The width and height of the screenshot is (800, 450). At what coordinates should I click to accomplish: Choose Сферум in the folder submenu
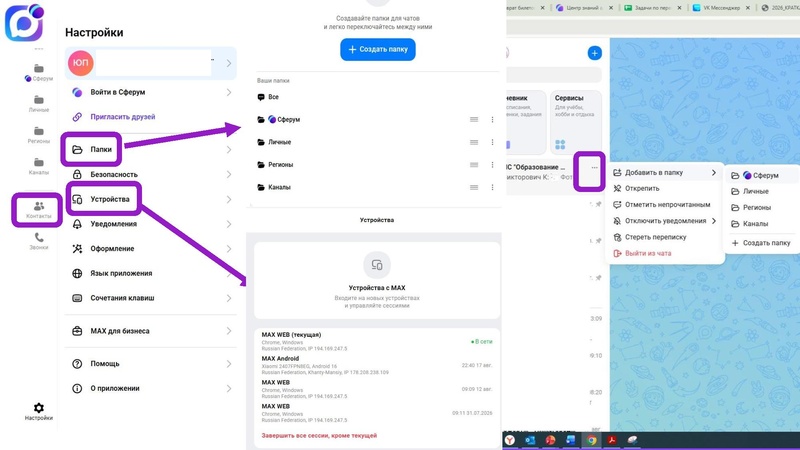point(760,176)
